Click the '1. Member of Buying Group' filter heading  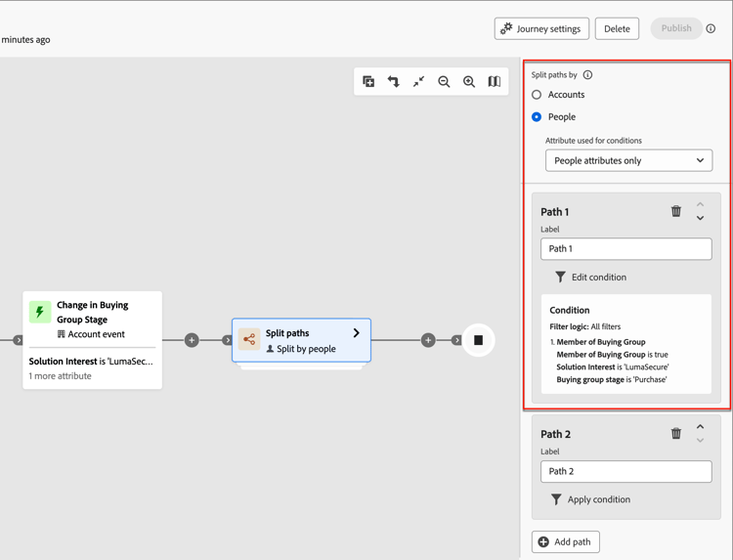point(598,342)
